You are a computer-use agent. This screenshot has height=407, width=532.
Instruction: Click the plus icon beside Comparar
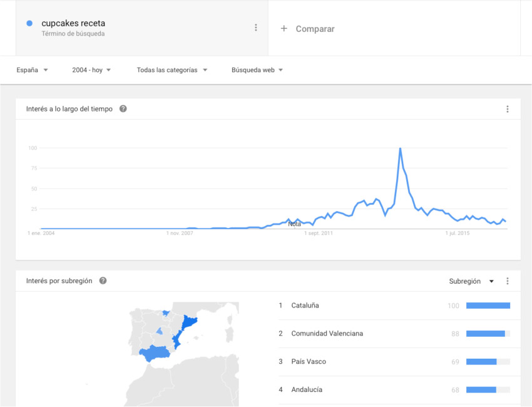285,29
